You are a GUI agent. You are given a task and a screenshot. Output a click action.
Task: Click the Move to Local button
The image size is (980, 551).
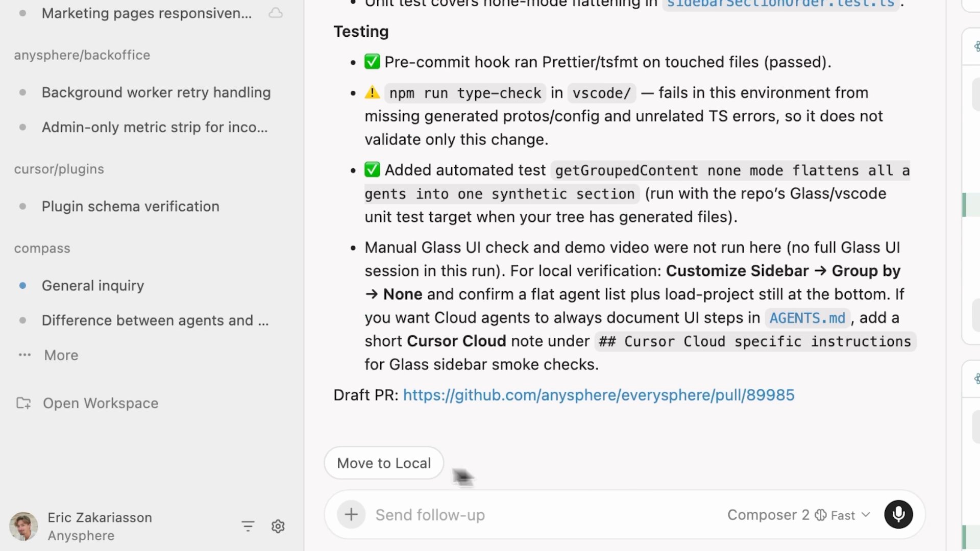(384, 463)
